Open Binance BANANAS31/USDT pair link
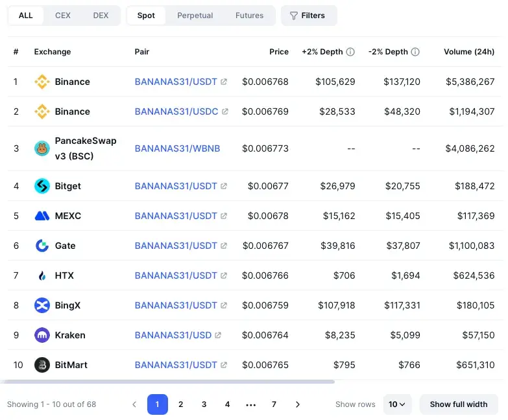Screen dimensions: 508x420 (x=176, y=82)
